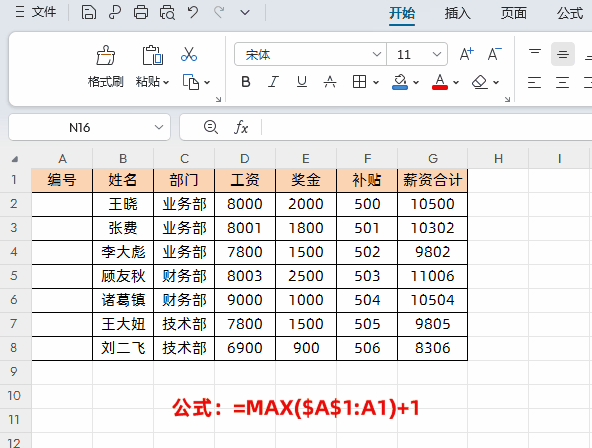The height and width of the screenshot is (448, 592).
Task: Select row 5 header
Action: 14,276
